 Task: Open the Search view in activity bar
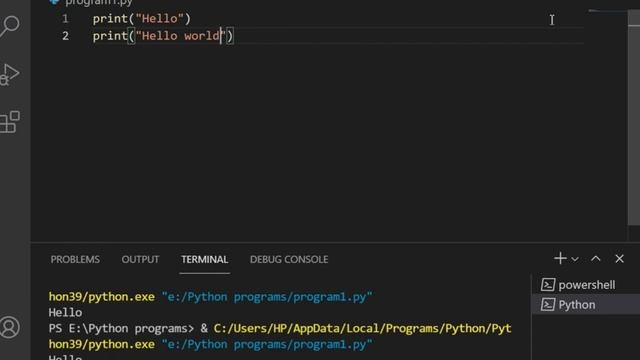pos(10,26)
